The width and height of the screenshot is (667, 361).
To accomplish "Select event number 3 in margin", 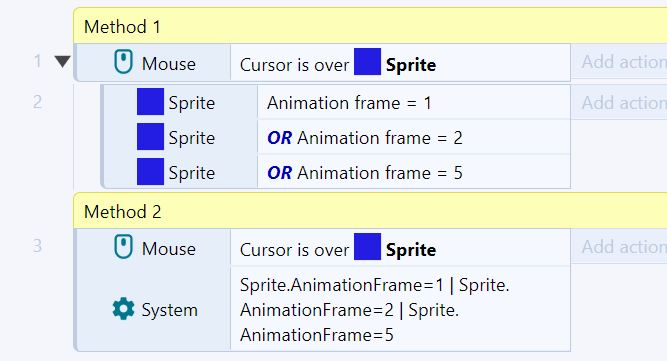I will (x=37, y=246).
